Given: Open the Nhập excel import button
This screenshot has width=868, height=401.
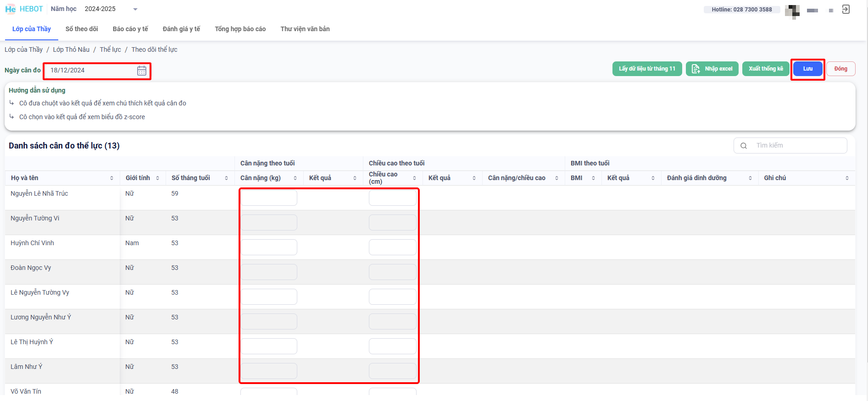Looking at the screenshot, I should [712, 69].
